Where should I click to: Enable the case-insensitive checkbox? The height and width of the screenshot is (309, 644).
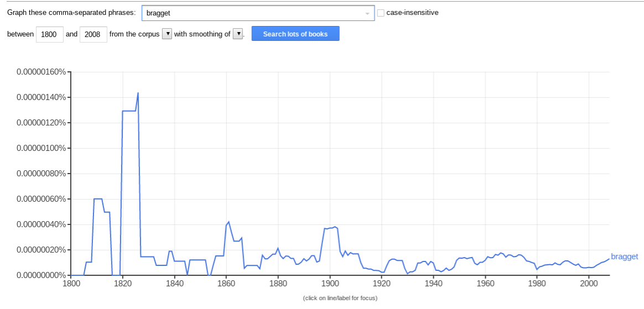[x=381, y=13]
